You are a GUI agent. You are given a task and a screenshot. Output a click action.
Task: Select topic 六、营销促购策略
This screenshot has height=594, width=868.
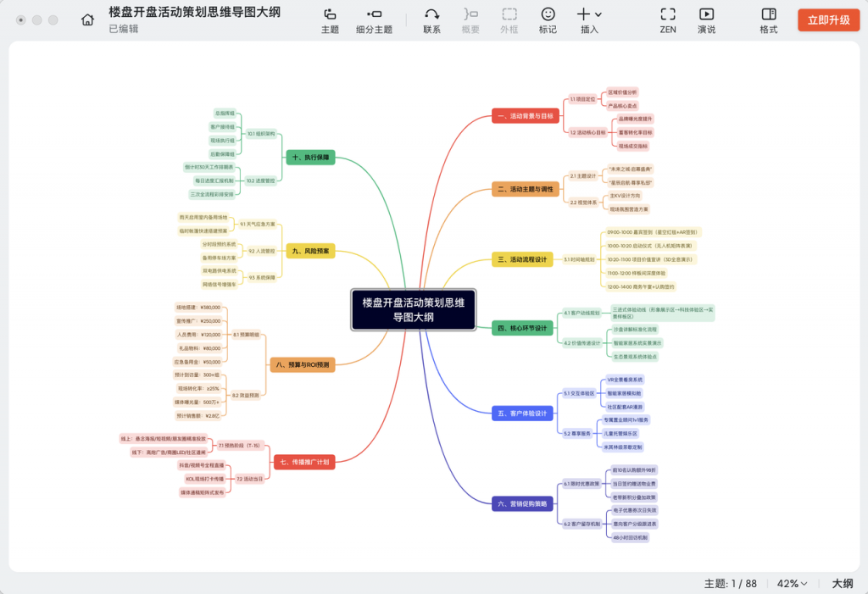522,504
